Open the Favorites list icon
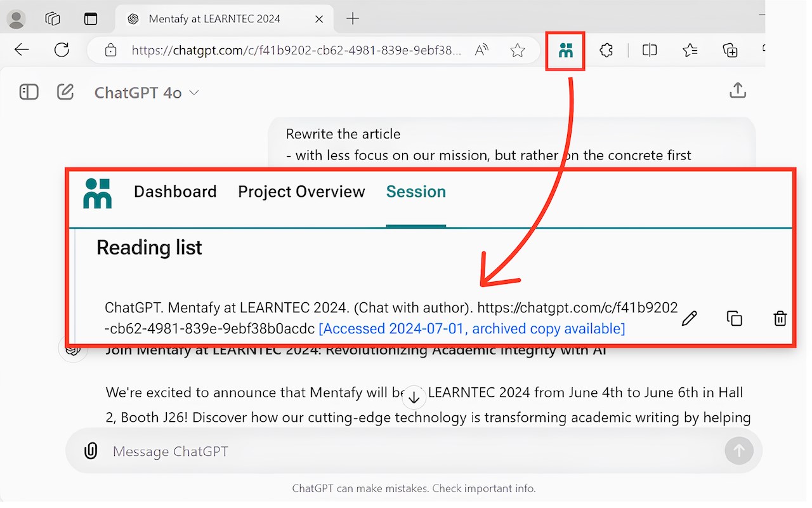Image resolution: width=812 pixels, height=508 pixels. tap(690, 50)
